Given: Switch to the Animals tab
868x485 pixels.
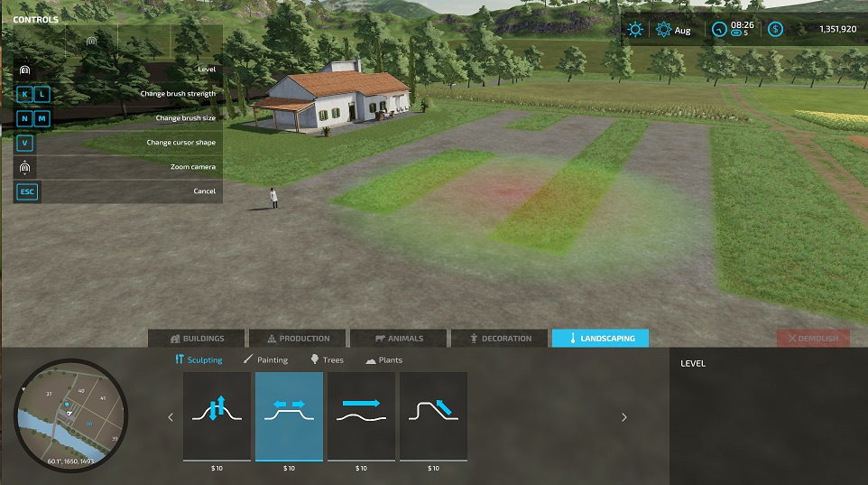Looking at the screenshot, I should pyautogui.click(x=400, y=339).
